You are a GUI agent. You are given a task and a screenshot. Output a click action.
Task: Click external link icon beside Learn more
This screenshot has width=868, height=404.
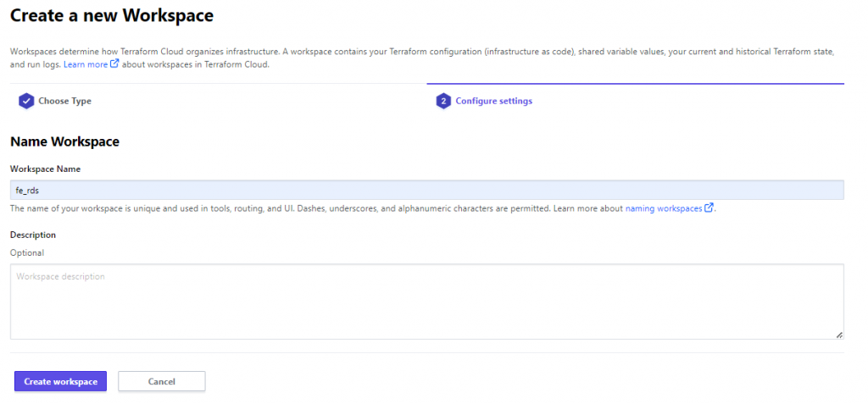click(114, 64)
